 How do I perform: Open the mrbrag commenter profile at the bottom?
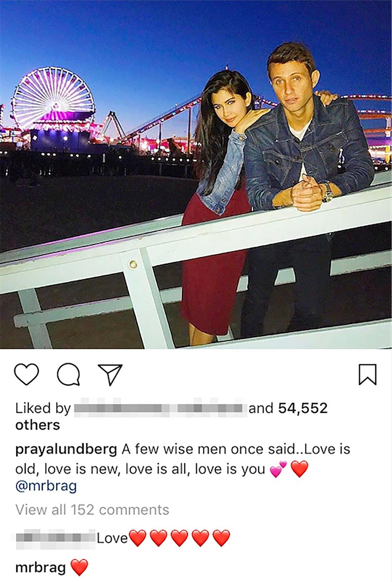coord(40,568)
